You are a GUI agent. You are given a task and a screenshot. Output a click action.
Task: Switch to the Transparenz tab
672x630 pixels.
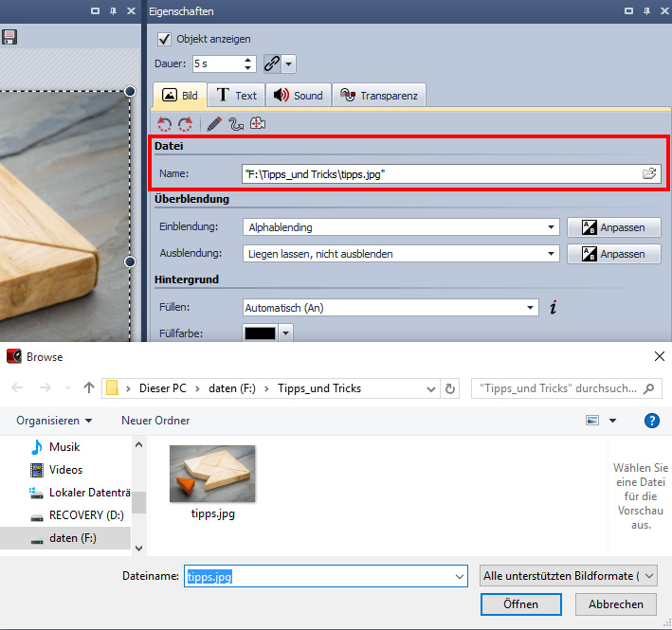379,95
